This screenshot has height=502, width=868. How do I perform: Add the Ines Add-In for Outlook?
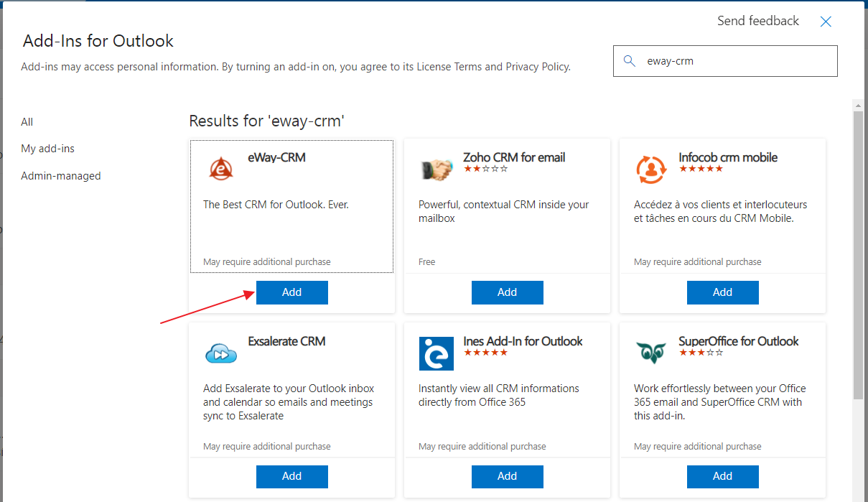508,476
